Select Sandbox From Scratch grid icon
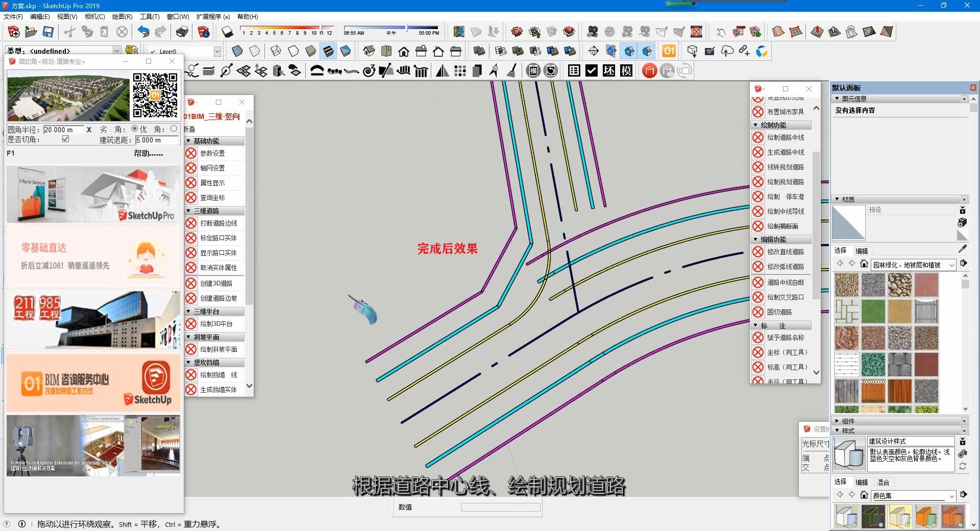Screen dimensions: 980x531 click(x=796, y=32)
